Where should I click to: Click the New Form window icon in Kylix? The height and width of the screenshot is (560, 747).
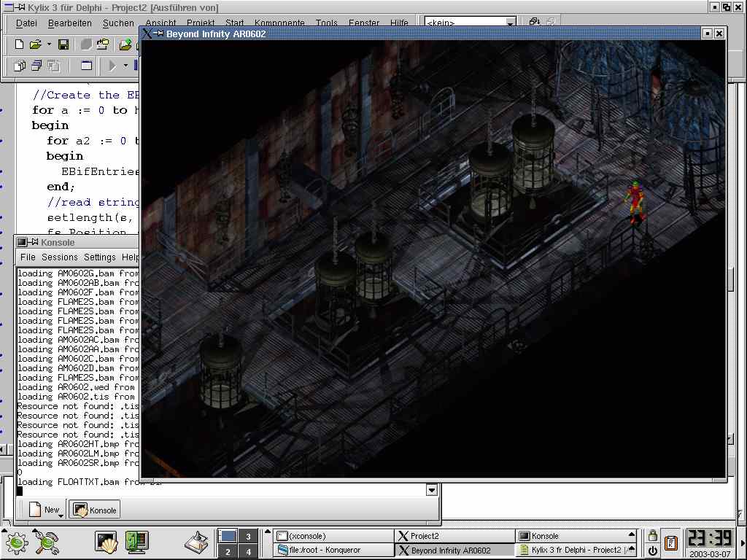pyautogui.click(x=86, y=66)
